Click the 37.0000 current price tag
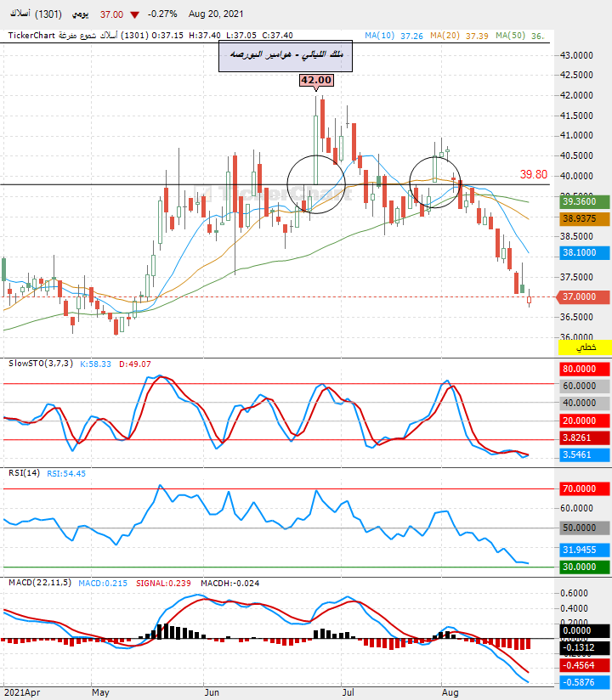 click(583, 296)
